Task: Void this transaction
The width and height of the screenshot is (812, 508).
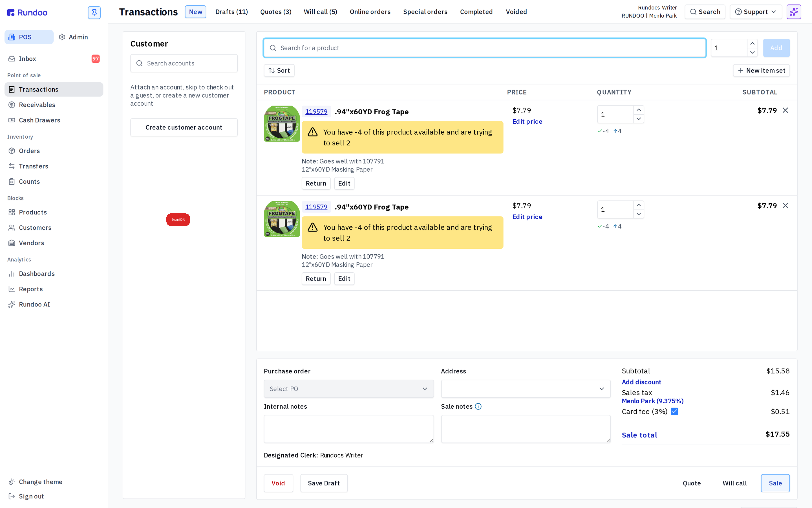Action: pos(278,483)
